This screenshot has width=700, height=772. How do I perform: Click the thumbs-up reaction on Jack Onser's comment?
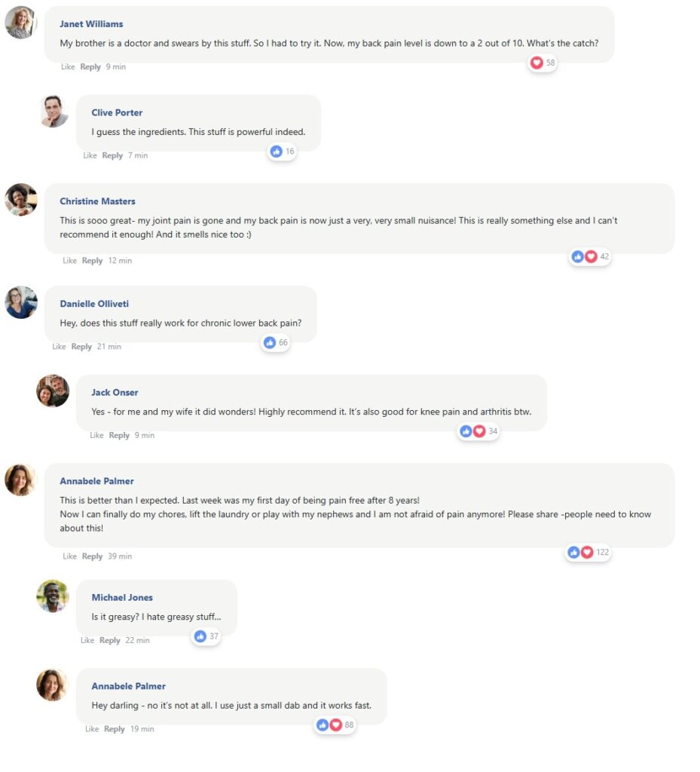tap(466, 431)
